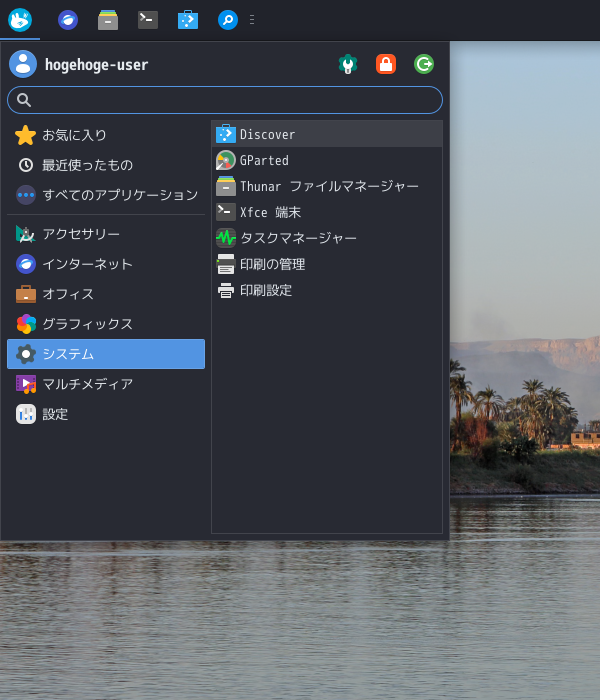
Task: Launch Discover from the system list
Action: tap(327, 134)
